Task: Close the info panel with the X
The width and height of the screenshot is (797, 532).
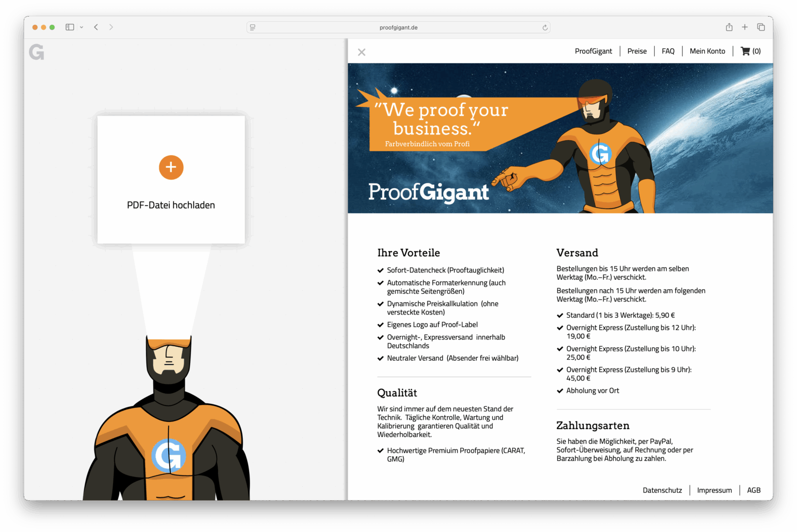Action: [x=362, y=52]
